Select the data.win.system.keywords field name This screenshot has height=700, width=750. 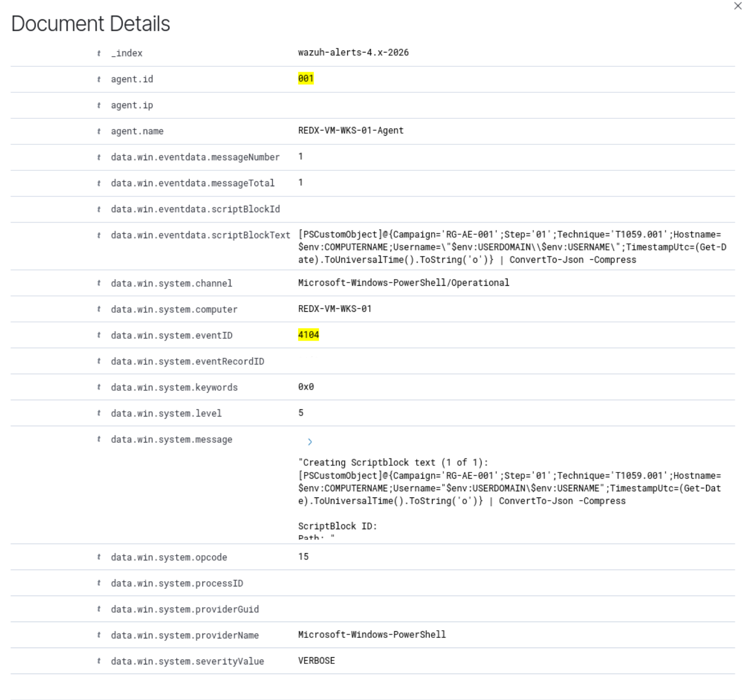174,387
